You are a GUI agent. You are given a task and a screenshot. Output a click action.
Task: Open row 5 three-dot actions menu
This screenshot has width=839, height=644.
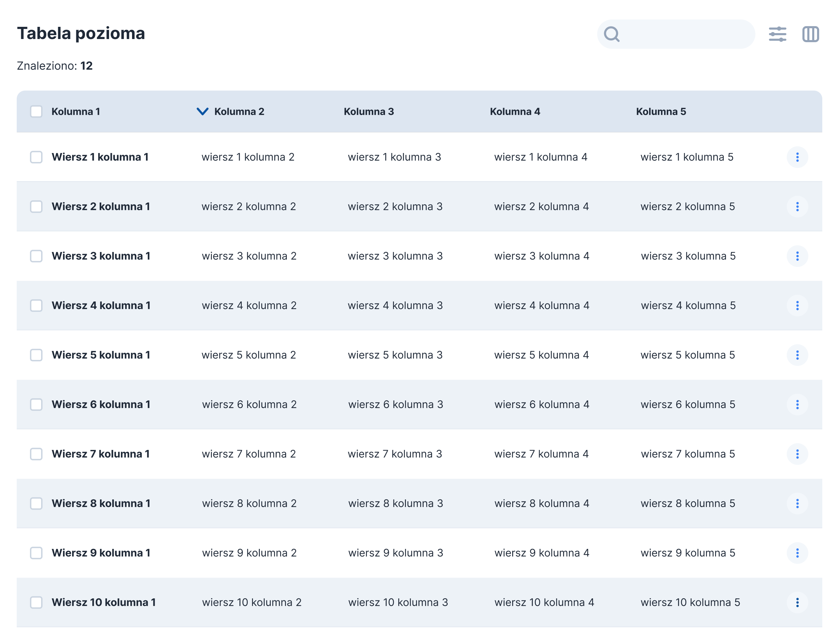[797, 355]
